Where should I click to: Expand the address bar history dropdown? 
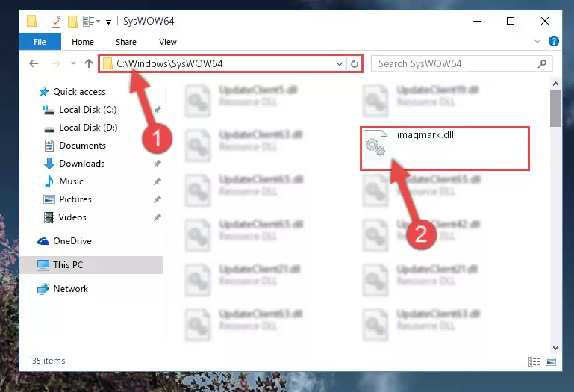tap(340, 64)
